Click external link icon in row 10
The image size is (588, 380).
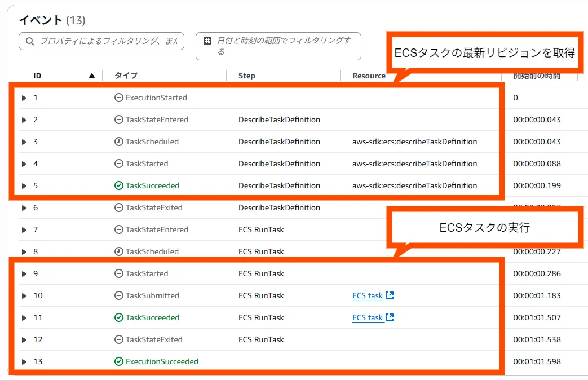coord(390,295)
